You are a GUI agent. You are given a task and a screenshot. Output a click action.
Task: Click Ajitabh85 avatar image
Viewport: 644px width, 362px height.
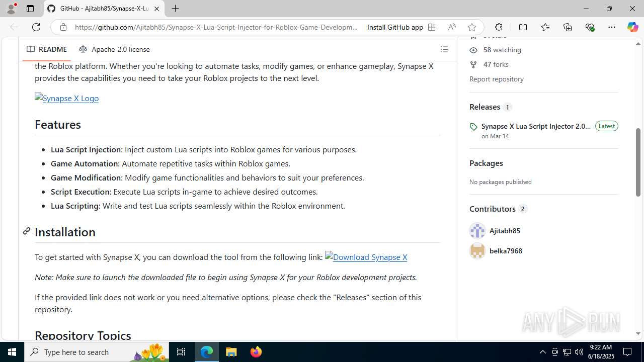(477, 231)
